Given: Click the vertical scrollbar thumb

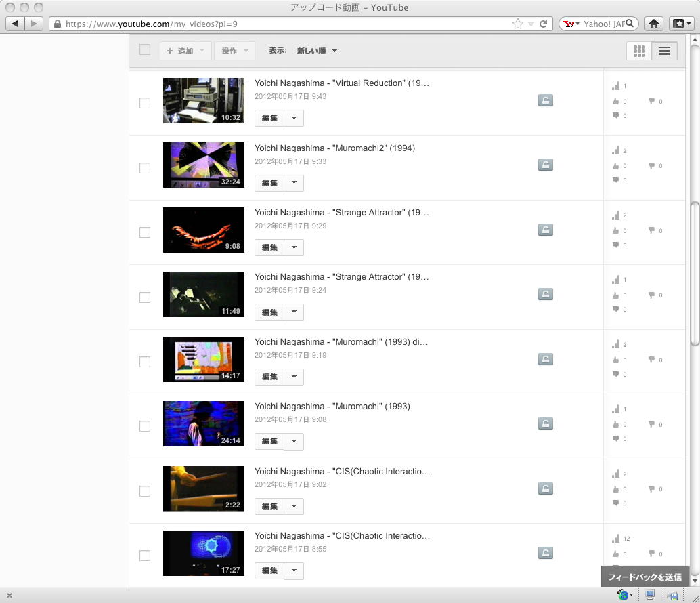Looking at the screenshot, I should pos(695,273).
